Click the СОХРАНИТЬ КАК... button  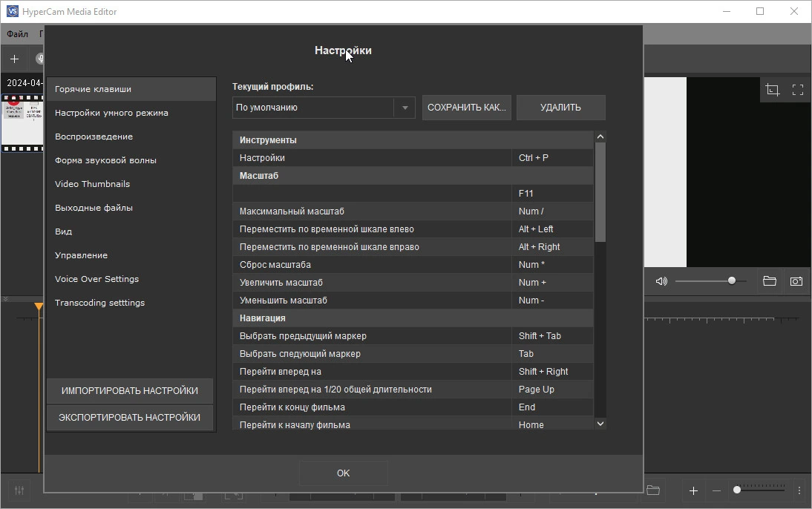[467, 108]
